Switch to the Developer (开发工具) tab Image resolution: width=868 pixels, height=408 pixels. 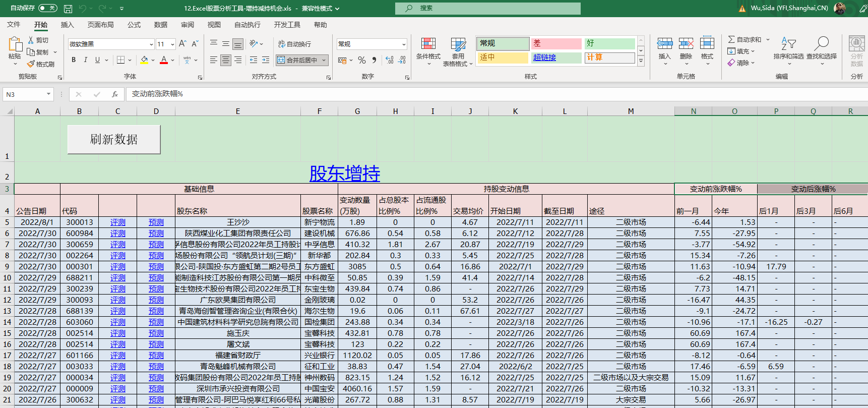pos(287,25)
